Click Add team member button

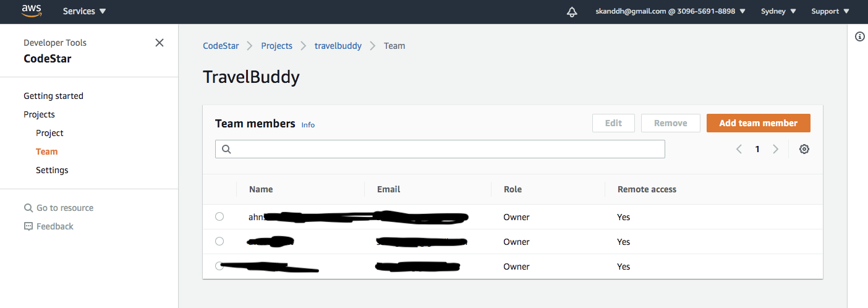click(759, 123)
